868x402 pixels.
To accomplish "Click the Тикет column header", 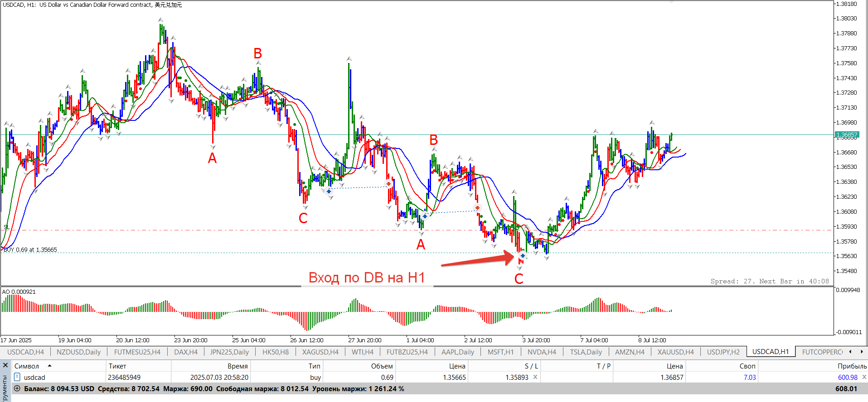I will 117,366.
